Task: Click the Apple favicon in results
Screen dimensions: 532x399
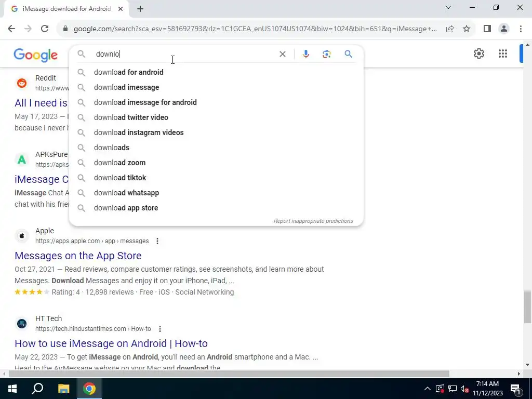Action: pyautogui.click(x=22, y=235)
